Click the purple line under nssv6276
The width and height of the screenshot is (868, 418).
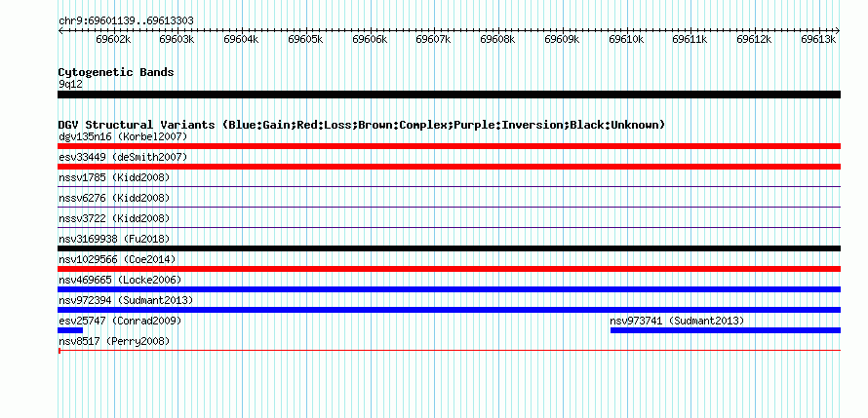tap(449, 208)
